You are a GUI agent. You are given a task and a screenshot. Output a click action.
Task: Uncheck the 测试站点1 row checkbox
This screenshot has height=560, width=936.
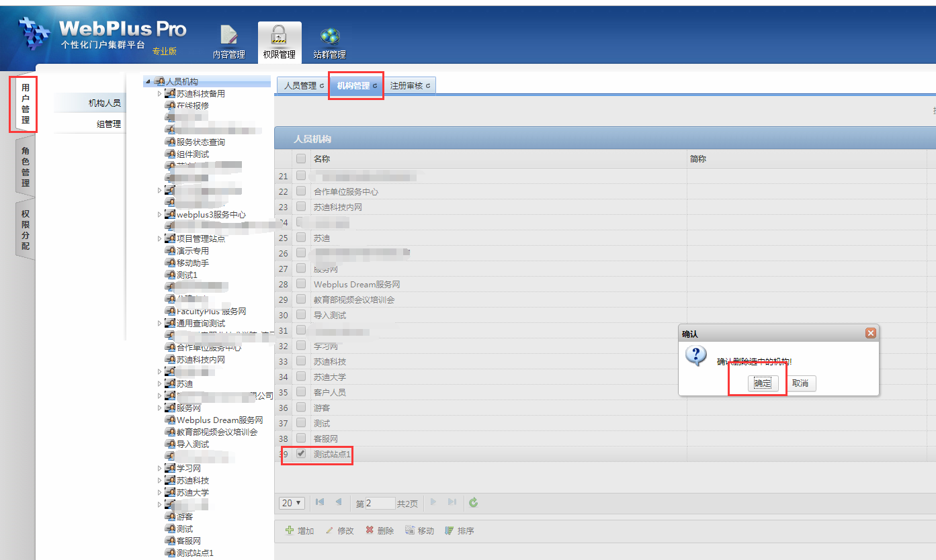(x=301, y=454)
